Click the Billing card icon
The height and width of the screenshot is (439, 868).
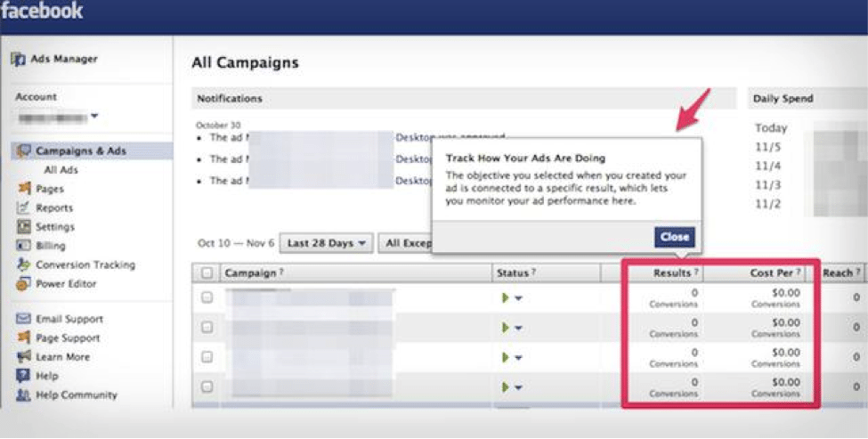pyautogui.click(x=24, y=245)
